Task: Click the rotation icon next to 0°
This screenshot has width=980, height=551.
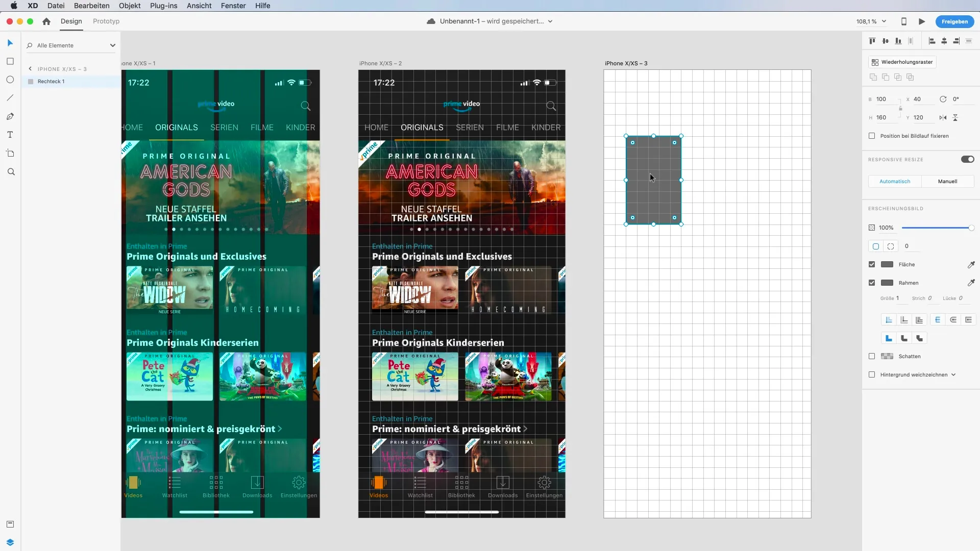Action: [943, 99]
